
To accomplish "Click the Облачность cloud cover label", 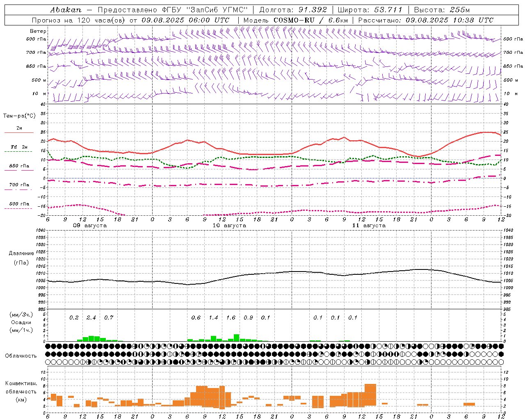I will click(21, 356).
